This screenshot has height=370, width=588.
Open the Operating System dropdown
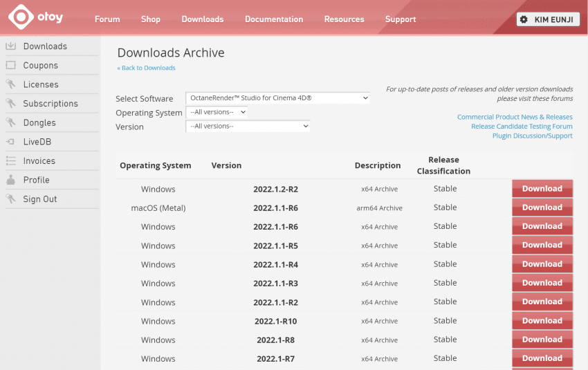click(x=217, y=112)
